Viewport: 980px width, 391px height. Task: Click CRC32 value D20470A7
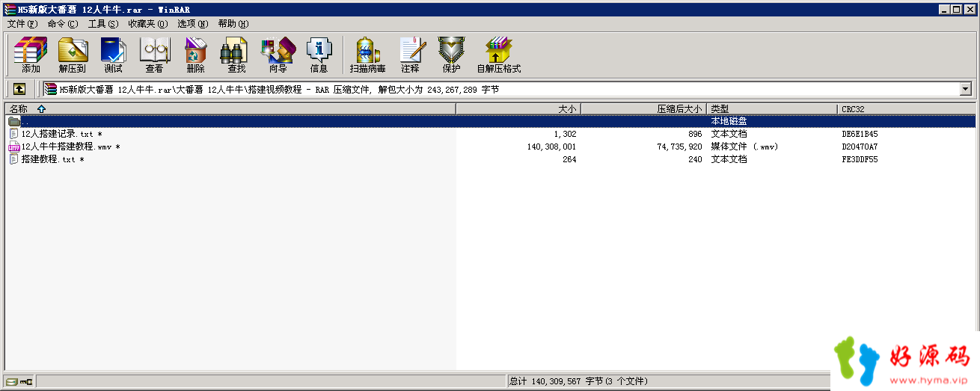860,147
